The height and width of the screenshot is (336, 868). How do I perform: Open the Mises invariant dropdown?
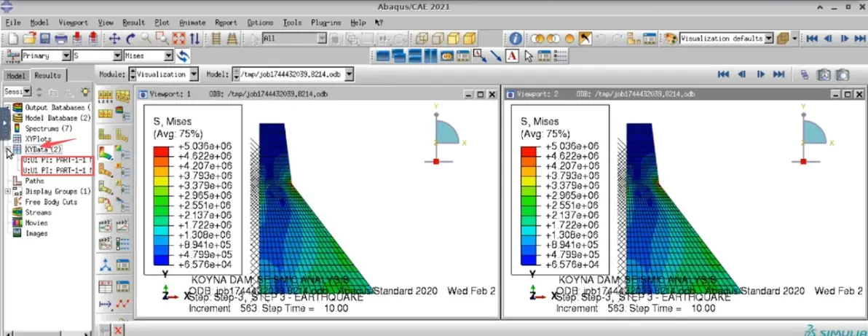click(x=149, y=56)
